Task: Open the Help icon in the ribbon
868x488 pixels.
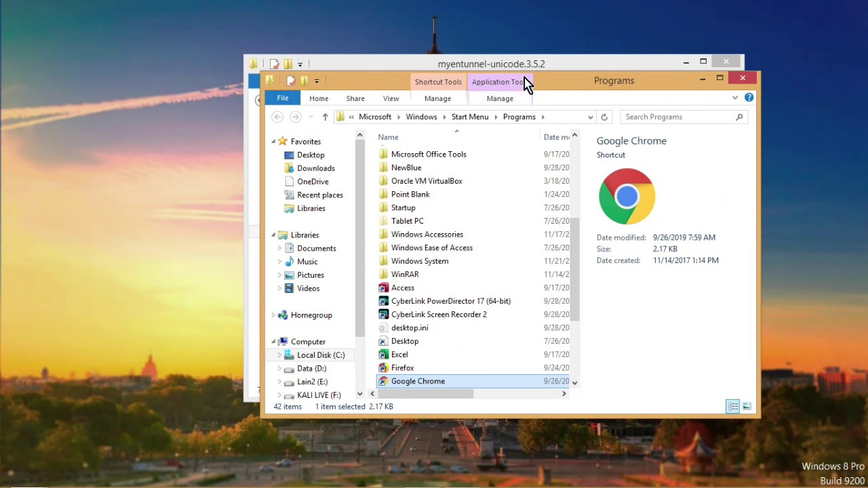Action: click(x=749, y=98)
